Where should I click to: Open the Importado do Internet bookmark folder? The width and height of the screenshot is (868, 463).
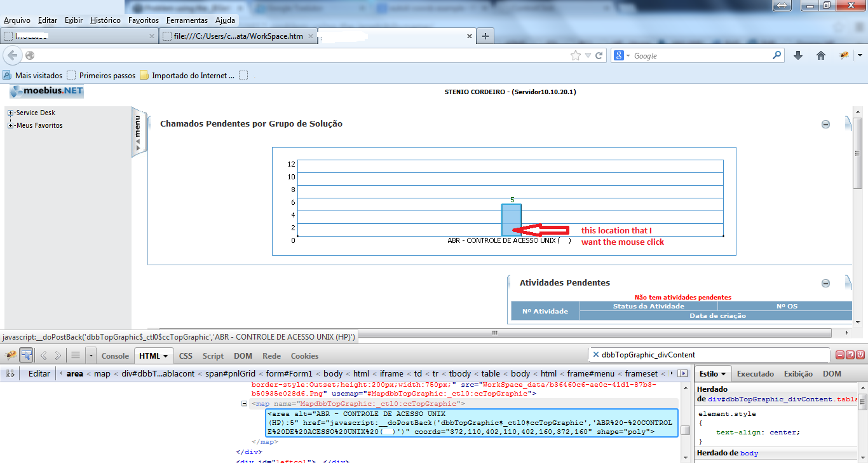[187, 75]
